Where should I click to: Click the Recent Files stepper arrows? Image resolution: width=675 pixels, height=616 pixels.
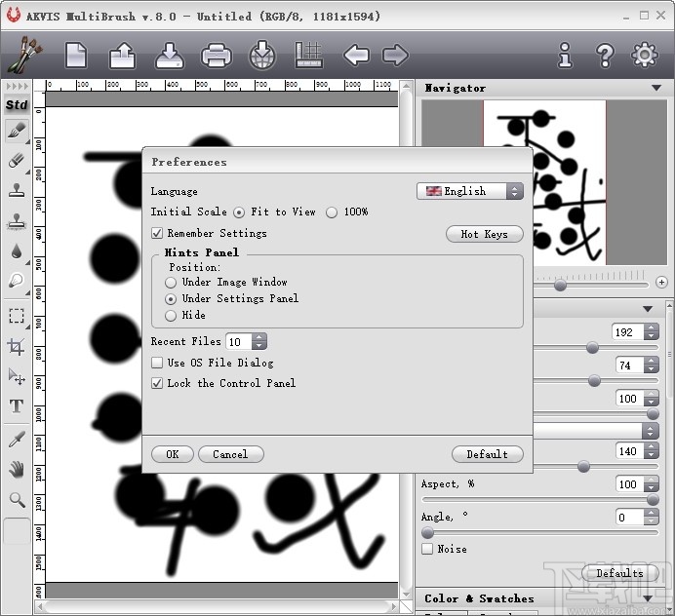pyautogui.click(x=259, y=341)
